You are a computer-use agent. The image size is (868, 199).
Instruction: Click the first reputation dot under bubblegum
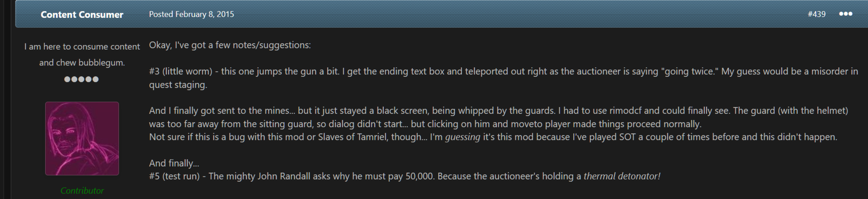coord(67,79)
